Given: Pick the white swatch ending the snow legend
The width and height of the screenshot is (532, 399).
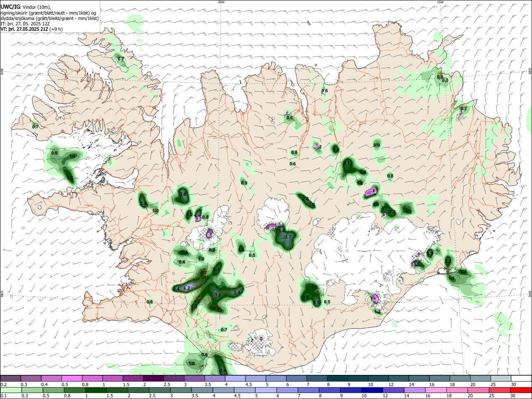Looking at the screenshot, I should 521,379.
